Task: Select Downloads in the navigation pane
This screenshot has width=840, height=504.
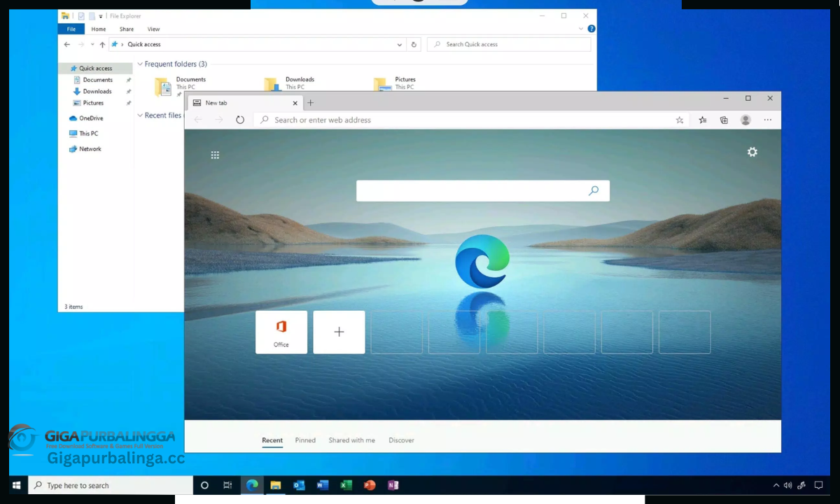Action: (x=97, y=91)
